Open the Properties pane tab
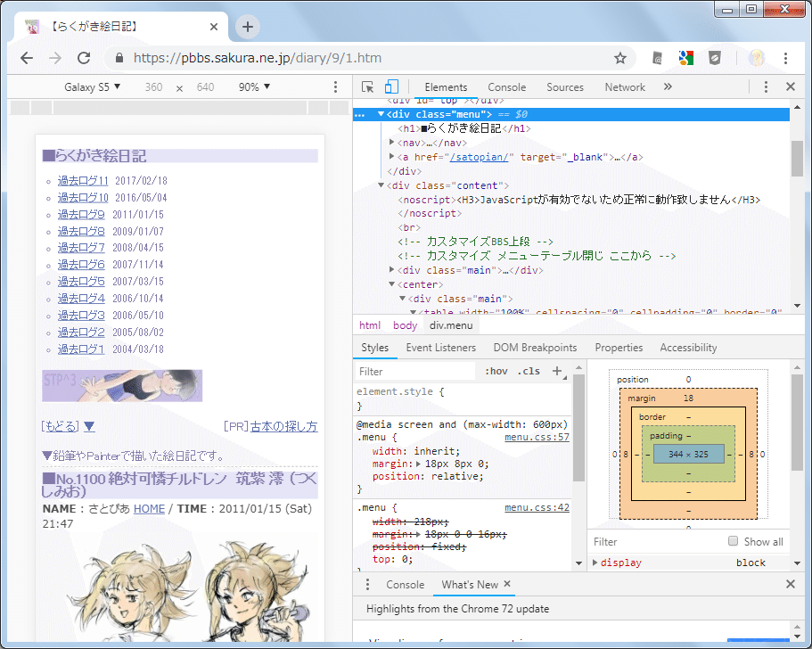This screenshot has height=649, width=812. point(619,348)
